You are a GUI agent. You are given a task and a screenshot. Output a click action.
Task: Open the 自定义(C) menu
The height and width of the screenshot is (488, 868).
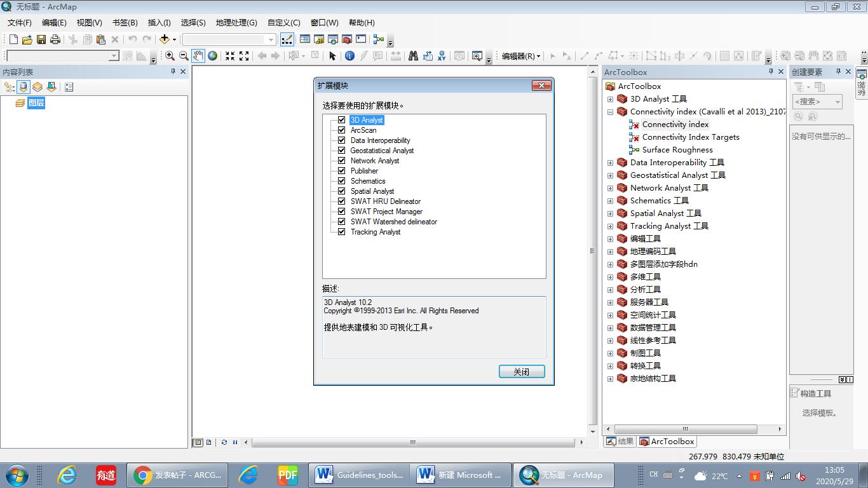click(284, 22)
